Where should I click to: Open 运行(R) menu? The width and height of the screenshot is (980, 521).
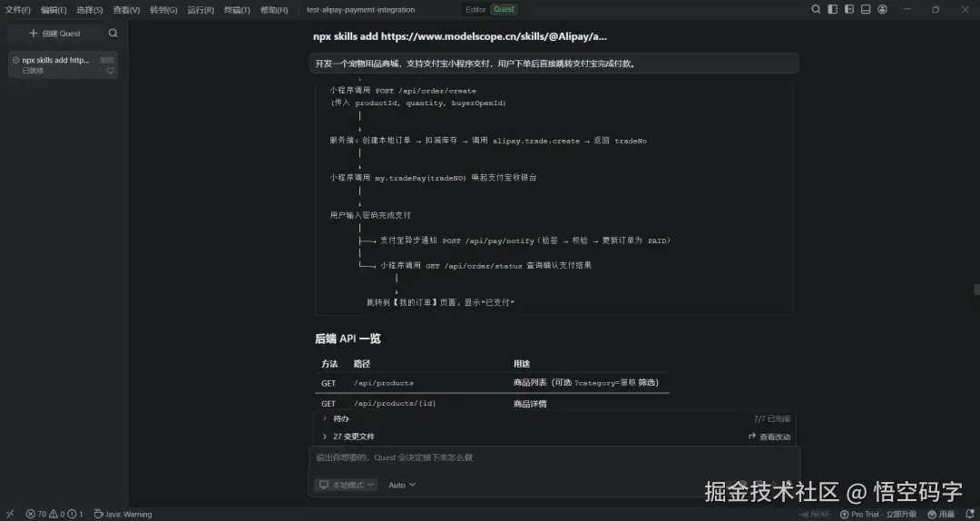(x=200, y=10)
